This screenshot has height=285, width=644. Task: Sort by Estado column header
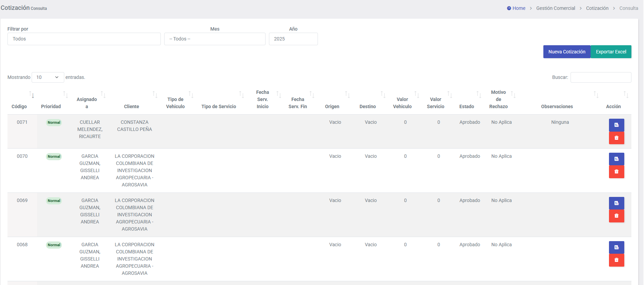click(467, 106)
